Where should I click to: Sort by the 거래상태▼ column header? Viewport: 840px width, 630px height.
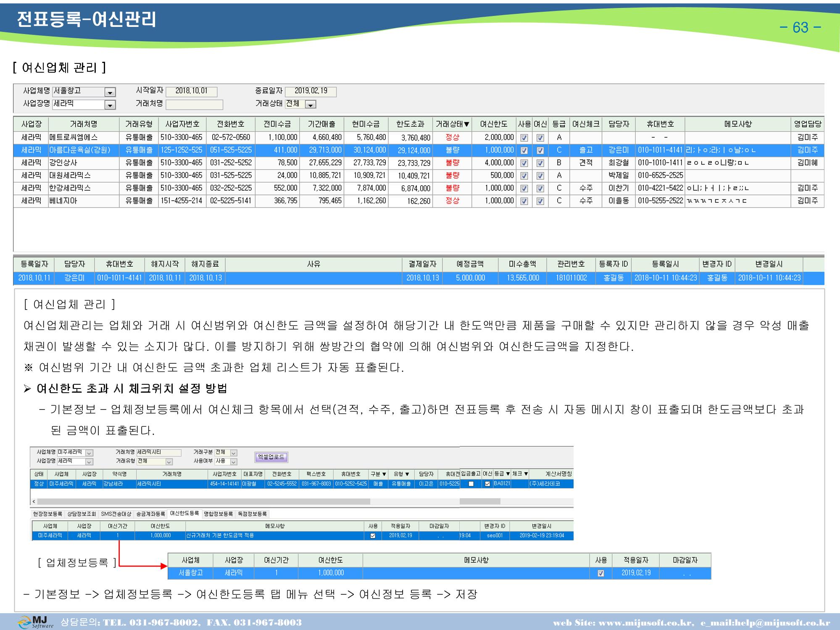452,124
